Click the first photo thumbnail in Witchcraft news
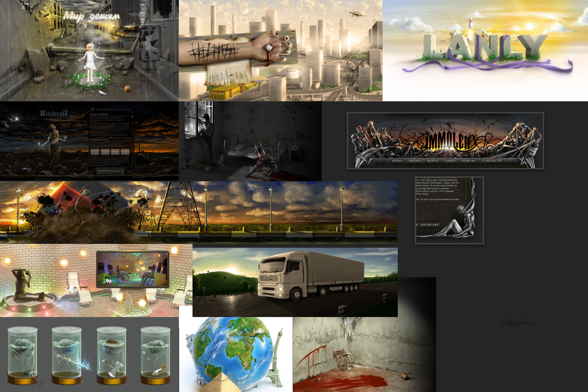 pyautogui.click(x=95, y=152)
